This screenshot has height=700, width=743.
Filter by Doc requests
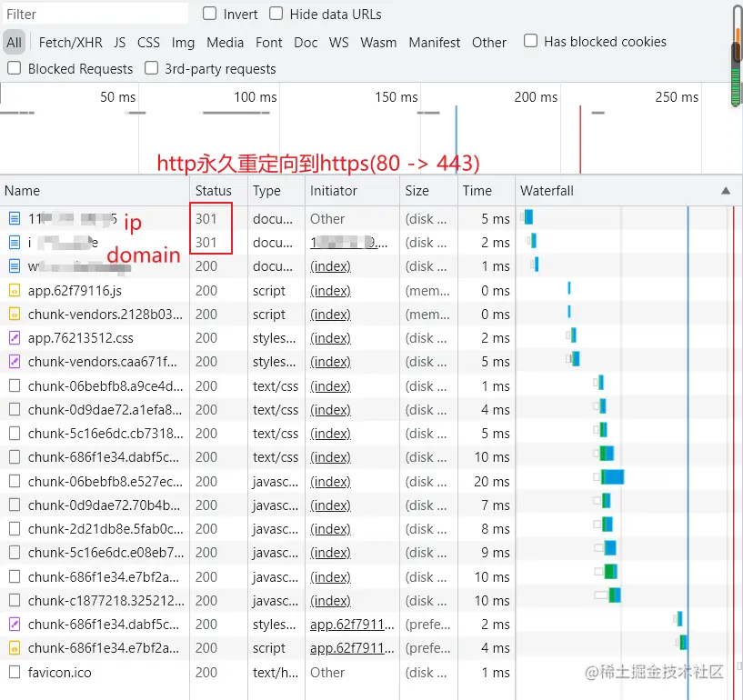click(x=306, y=42)
